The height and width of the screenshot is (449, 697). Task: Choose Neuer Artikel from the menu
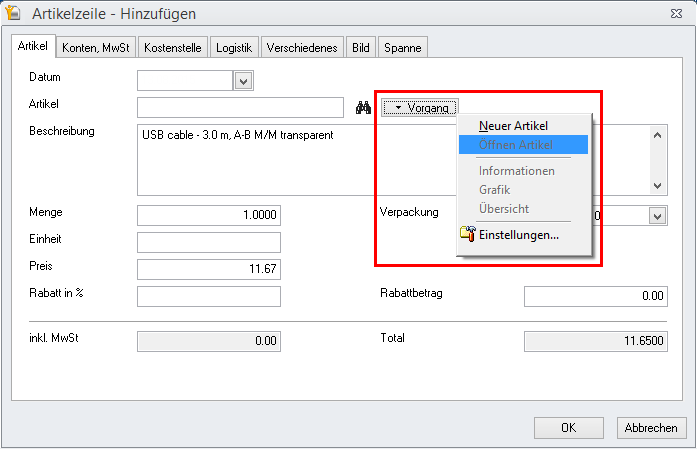[x=514, y=126]
